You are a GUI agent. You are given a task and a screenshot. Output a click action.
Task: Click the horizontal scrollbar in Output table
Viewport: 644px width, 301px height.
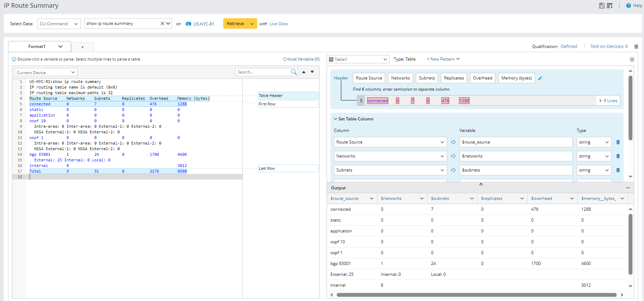tap(476, 295)
